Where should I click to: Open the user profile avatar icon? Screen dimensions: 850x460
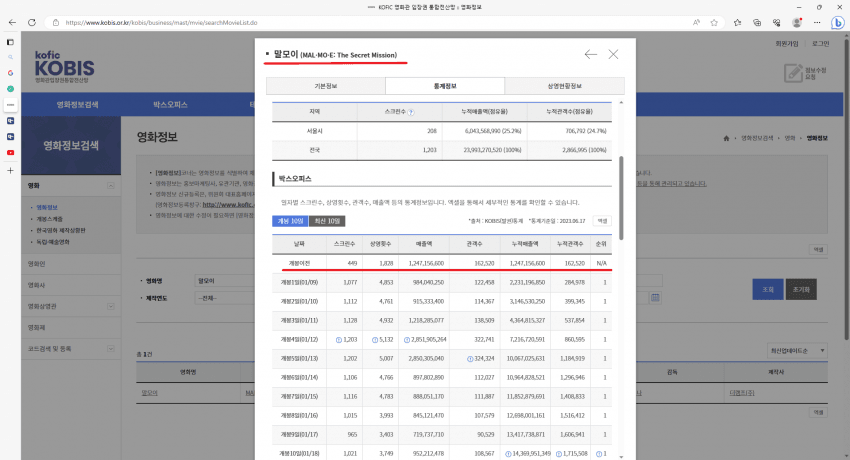[x=796, y=22]
